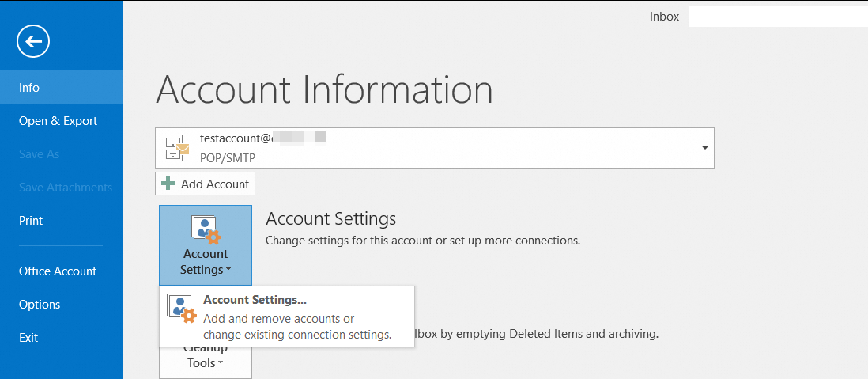The width and height of the screenshot is (868, 379).
Task: Toggle the arrow under Account Settings button label
Action: (x=228, y=271)
